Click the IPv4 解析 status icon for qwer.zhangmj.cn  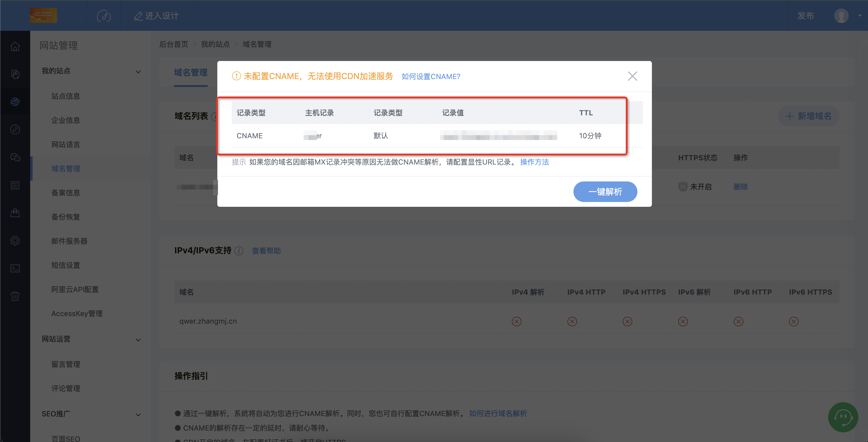517,321
